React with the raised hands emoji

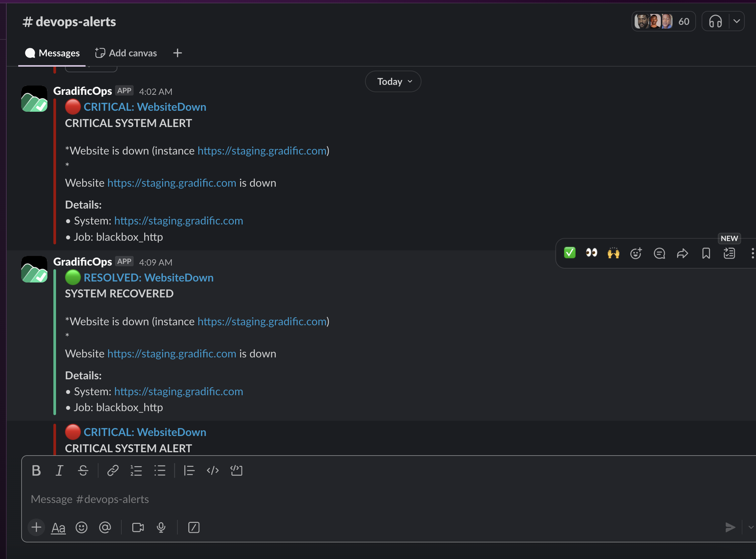click(613, 253)
